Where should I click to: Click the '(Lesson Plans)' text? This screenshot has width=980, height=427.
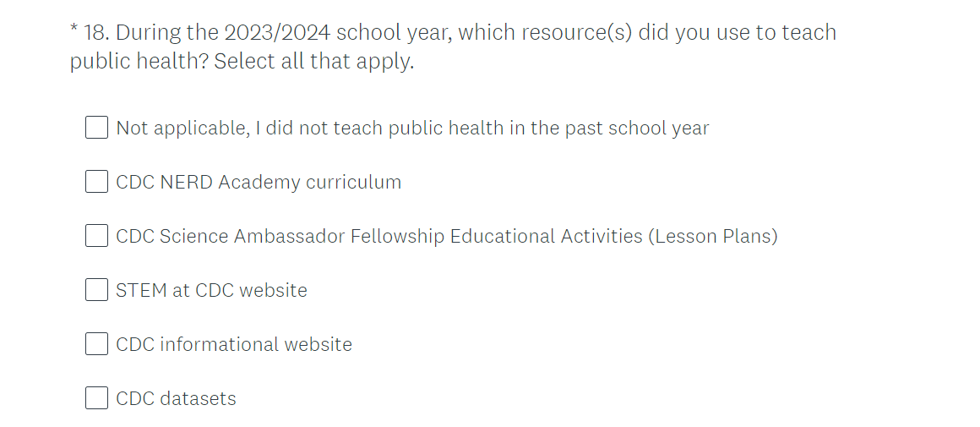[712, 237]
